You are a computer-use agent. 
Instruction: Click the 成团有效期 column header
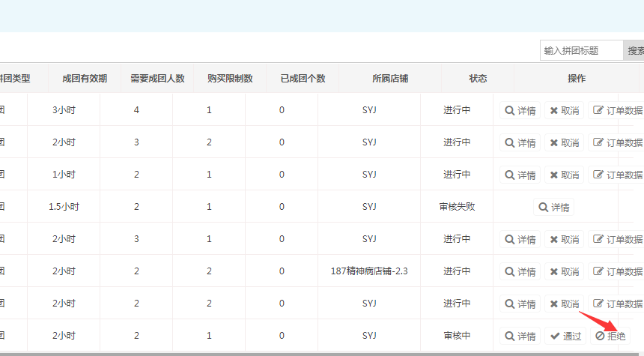click(x=85, y=79)
